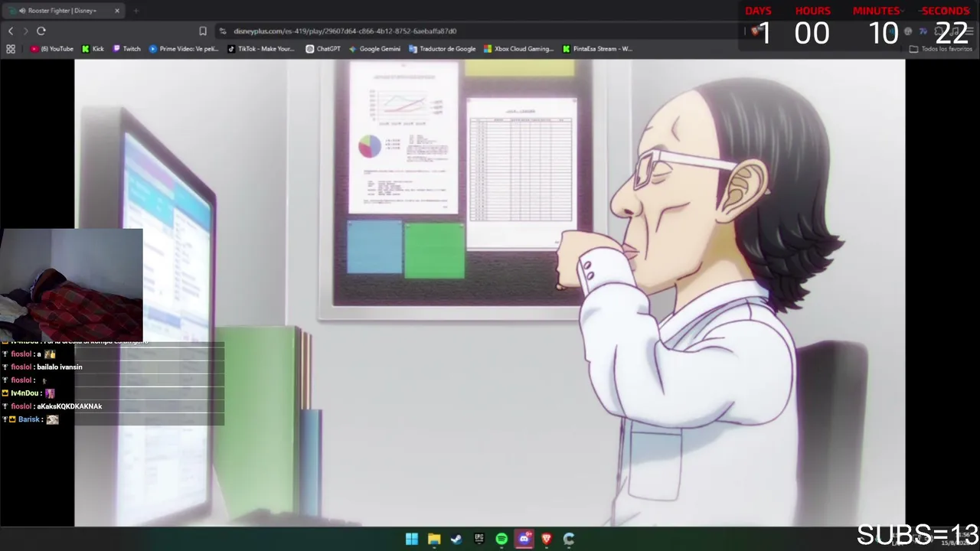Open the apps grid in bookmarks bar
Screen dimensions: 980x551
(x=11, y=49)
